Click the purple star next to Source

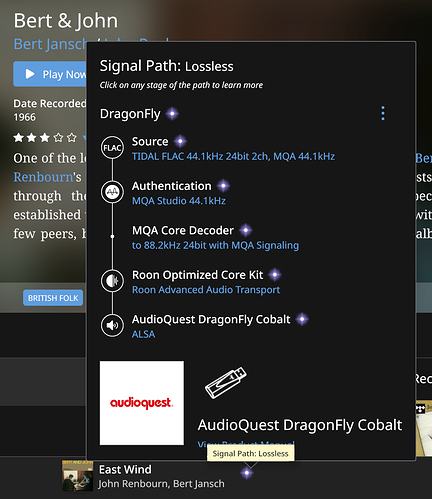(x=180, y=141)
